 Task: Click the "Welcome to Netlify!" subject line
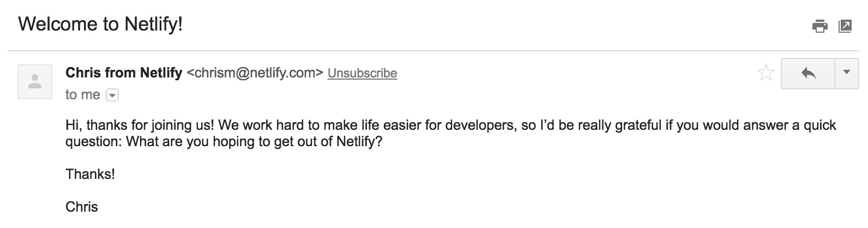[100, 24]
